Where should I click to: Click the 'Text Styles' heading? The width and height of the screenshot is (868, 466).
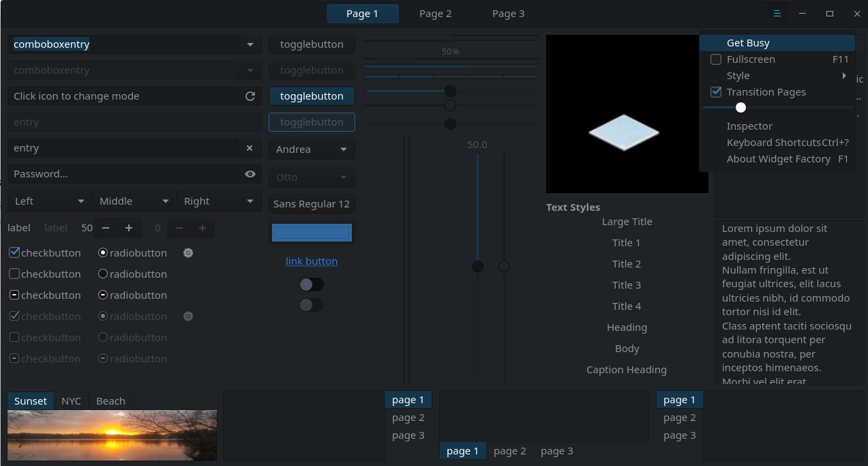click(573, 207)
